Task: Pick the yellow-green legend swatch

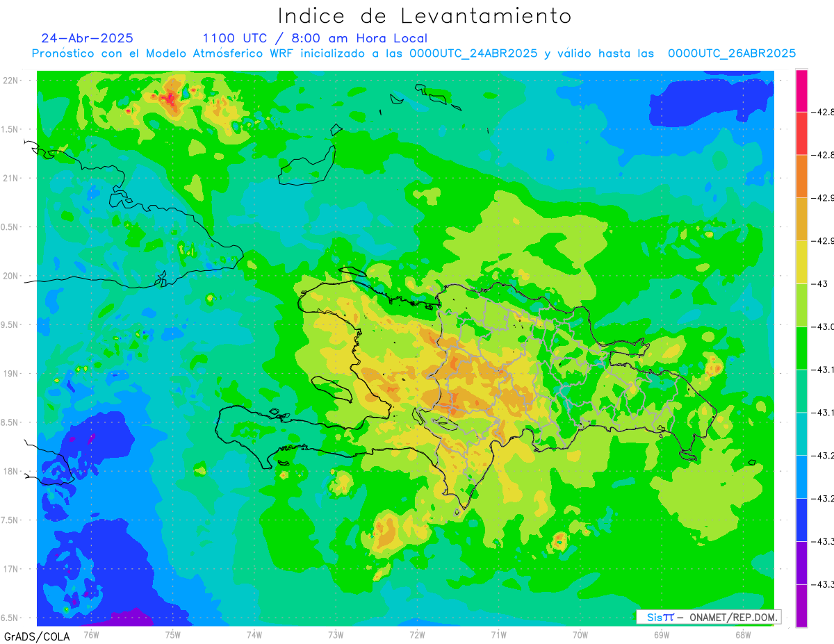Action: coord(801,305)
